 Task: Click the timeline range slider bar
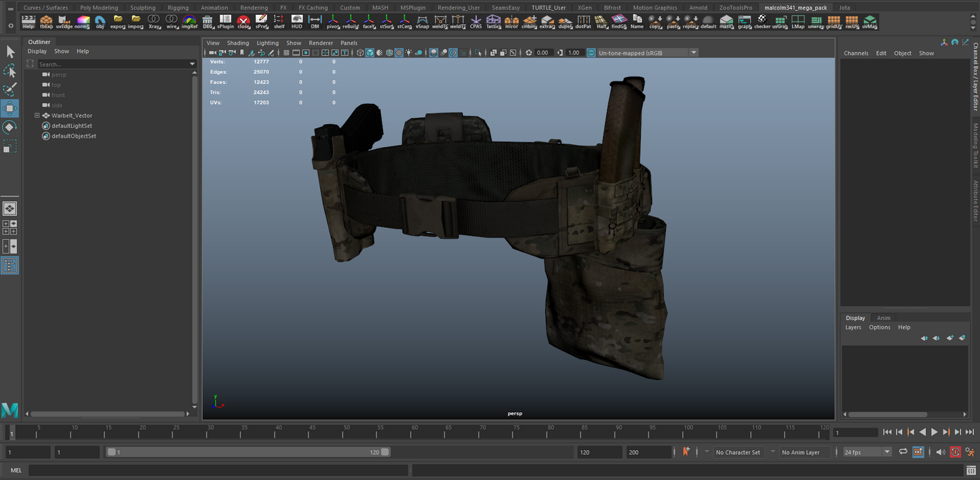pyautogui.click(x=248, y=452)
